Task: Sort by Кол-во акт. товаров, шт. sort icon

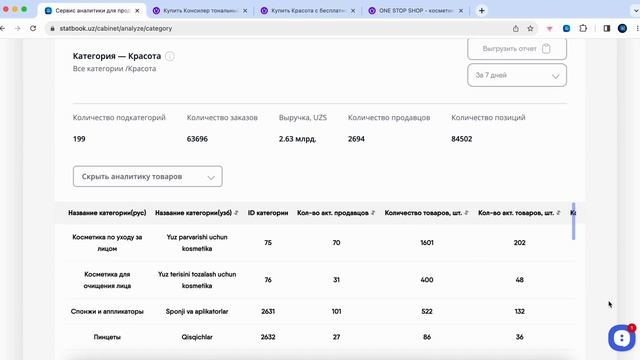Action: (558, 213)
